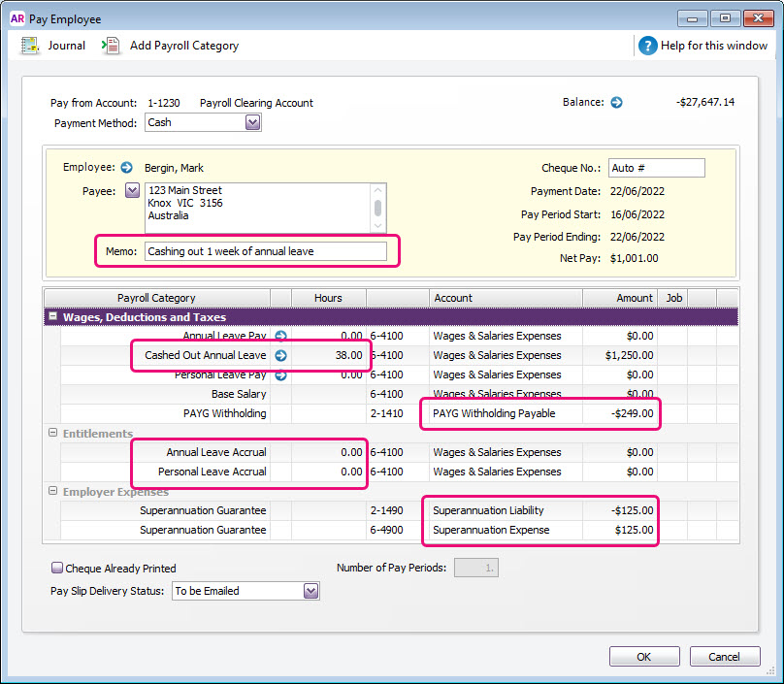
Task: Click the Payroll Category column header
Action: (x=156, y=298)
